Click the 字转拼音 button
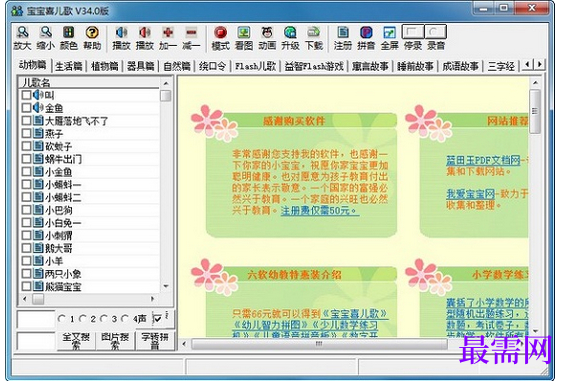Screen dimensions: 571x381 pyautogui.click(x=155, y=341)
